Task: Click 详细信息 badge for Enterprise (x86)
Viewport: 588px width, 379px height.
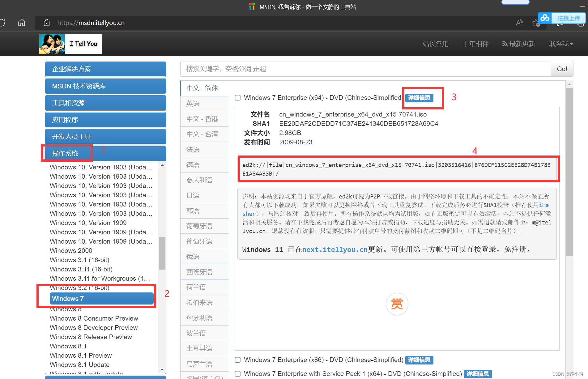Action: [x=419, y=360]
